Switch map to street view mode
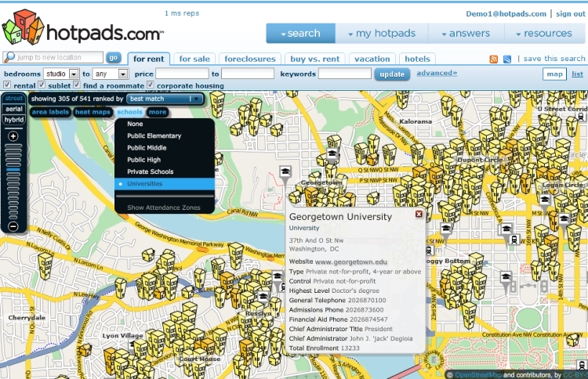 click(14, 98)
